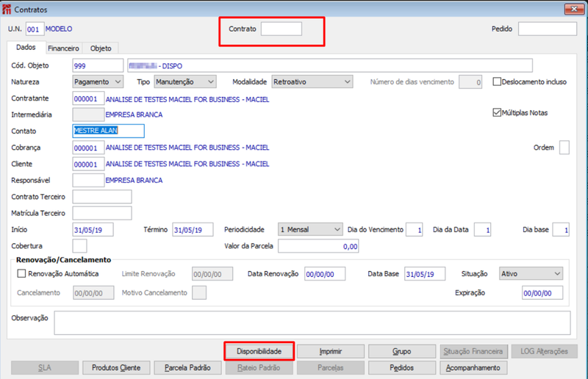Click the Produtos Cliente button

(x=116, y=368)
